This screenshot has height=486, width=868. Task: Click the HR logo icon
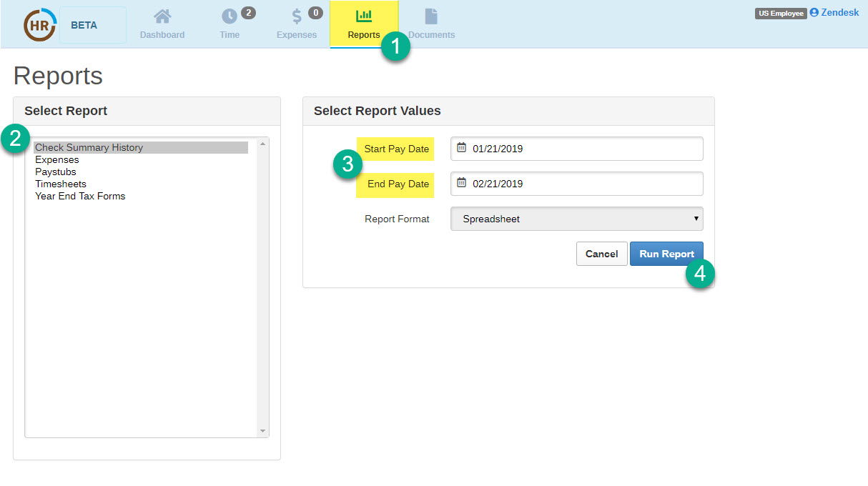[x=39, y=25]
